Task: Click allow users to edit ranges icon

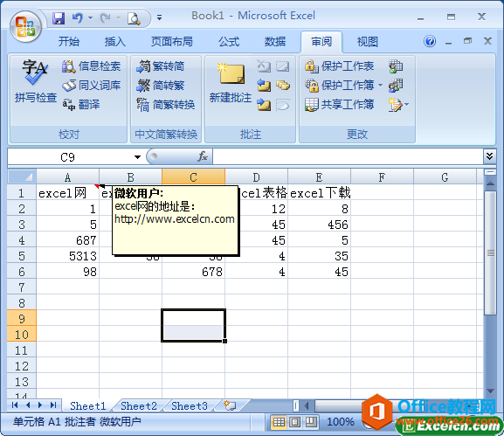Action: (396, 86)
